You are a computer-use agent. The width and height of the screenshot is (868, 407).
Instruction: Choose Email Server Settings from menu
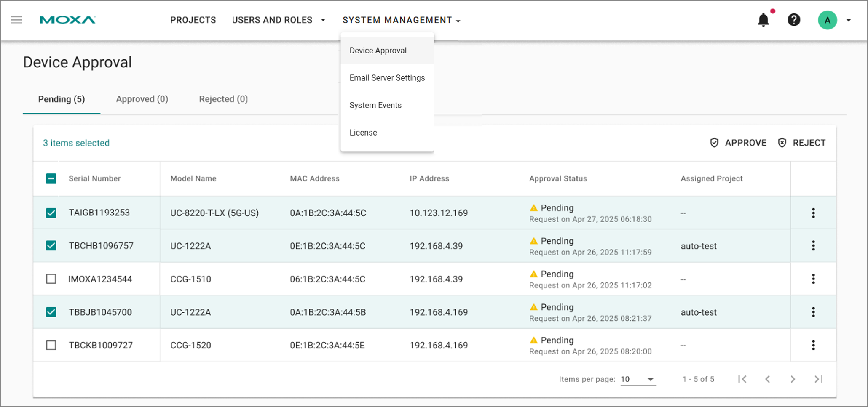click(x=387, y=78)
